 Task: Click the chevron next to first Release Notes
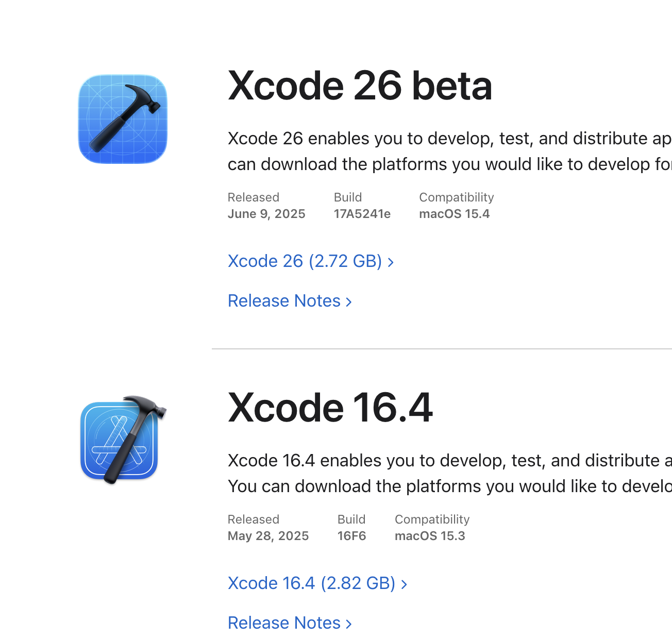tap(348, 302)
